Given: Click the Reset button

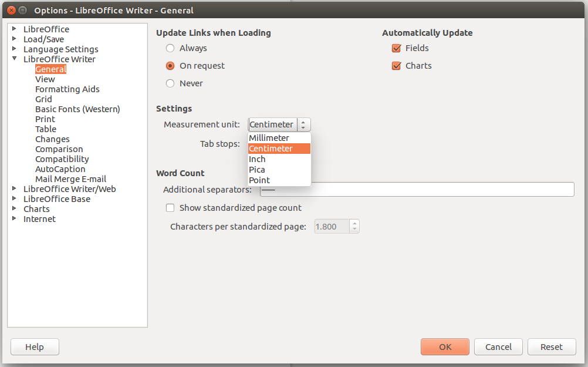Looking at the screenshot, I should 551,346.
